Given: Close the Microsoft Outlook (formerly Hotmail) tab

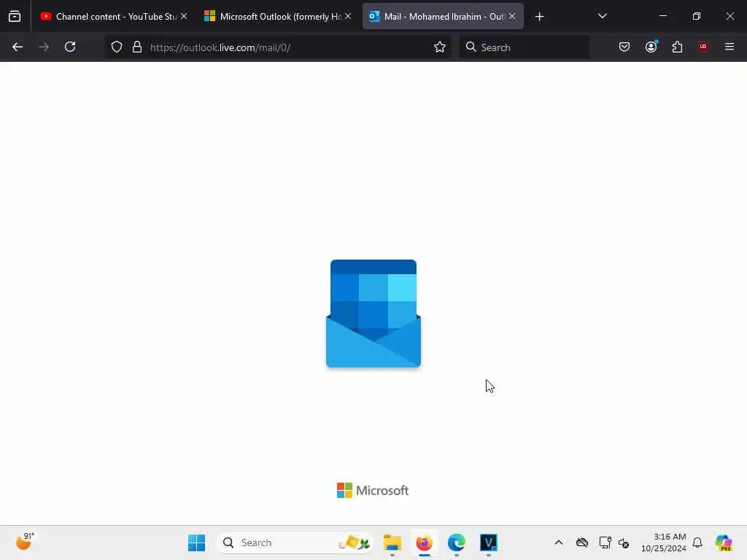Looking at the screenshot, I should tap(348, 16).
